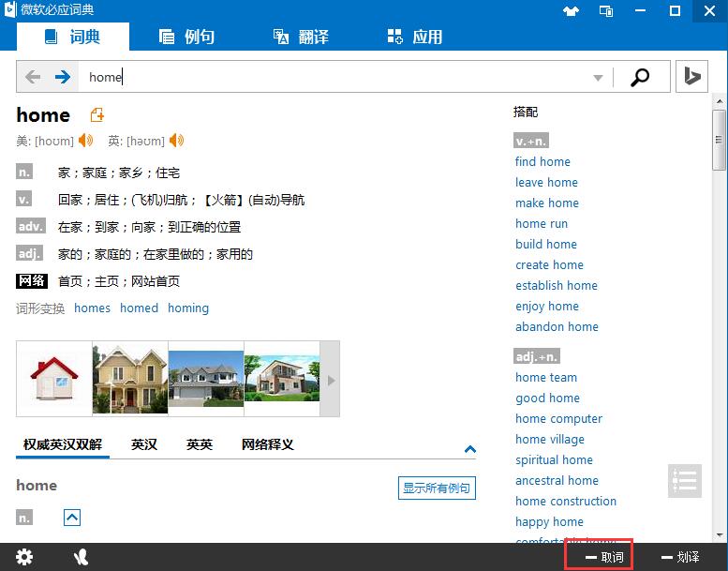The width and height of the screenshot is (728, 571).
Task: Collapse the n. entry expander box
Action: pos(72,517)
